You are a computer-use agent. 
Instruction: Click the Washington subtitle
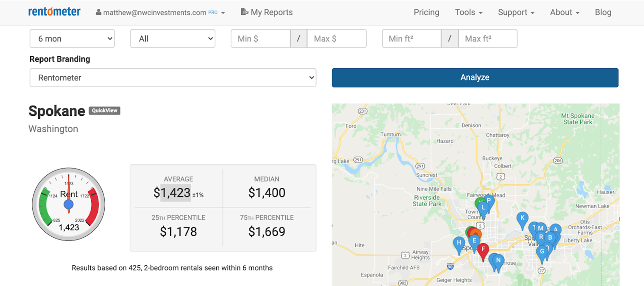(53, 129)
